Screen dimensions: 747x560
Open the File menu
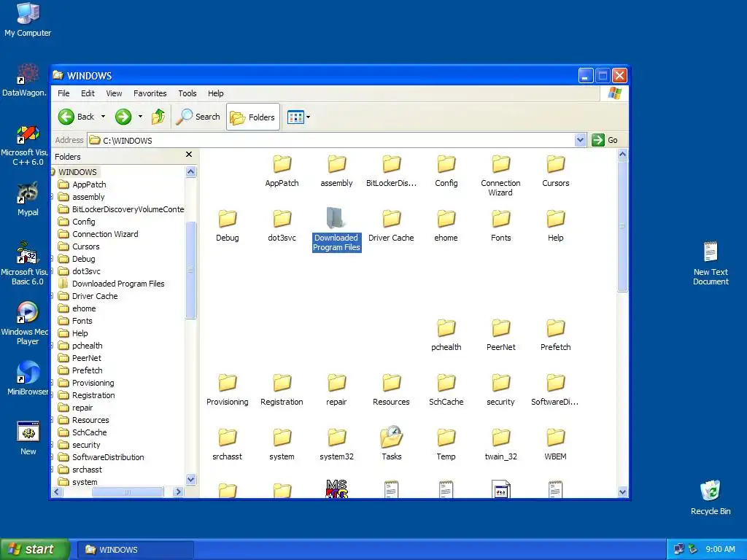(63, 93)
